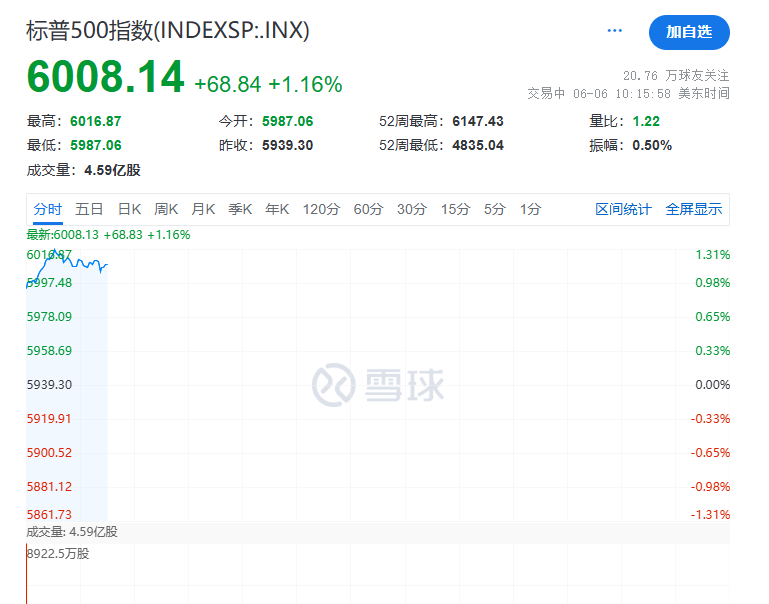This screenshot has width=769, height=604.
Task: Click the 成交量 4.59亿股 stat above the chart tabs
Action: tap(83, 170)
